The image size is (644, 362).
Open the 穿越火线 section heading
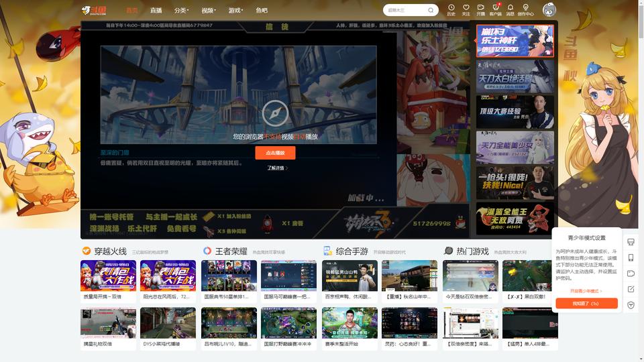(111, 251)
